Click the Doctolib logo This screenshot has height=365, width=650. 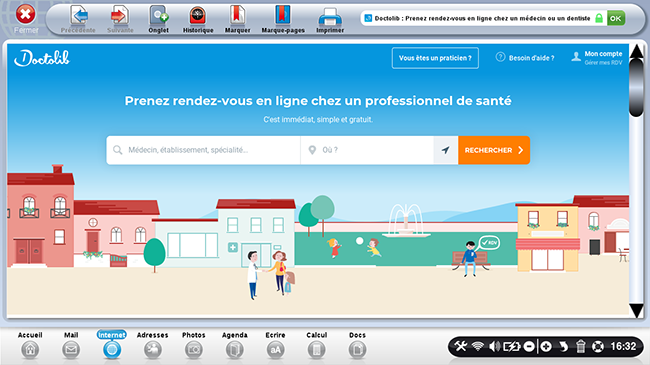click(x=42, y=58)
